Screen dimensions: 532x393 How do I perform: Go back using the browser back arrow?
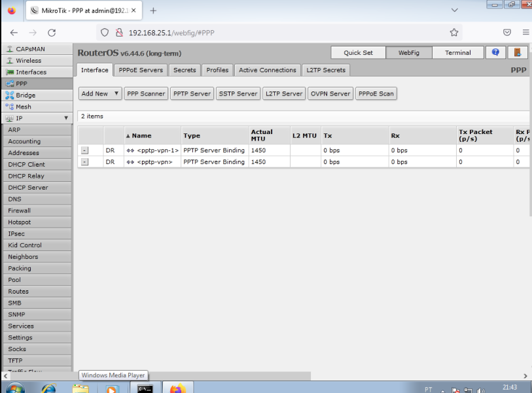coord(14,33)
